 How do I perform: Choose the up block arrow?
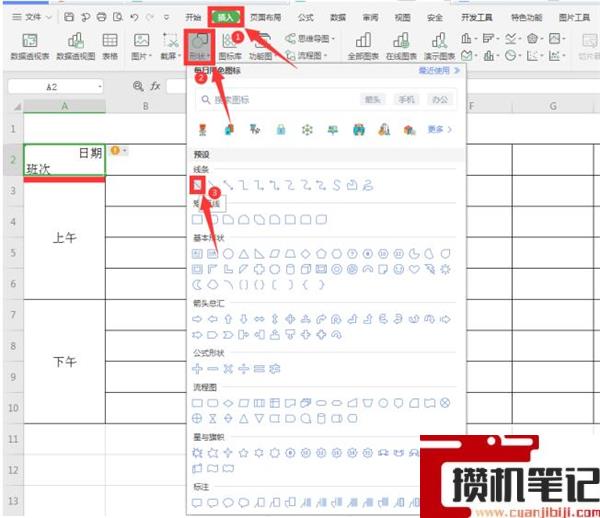[228, 319]
